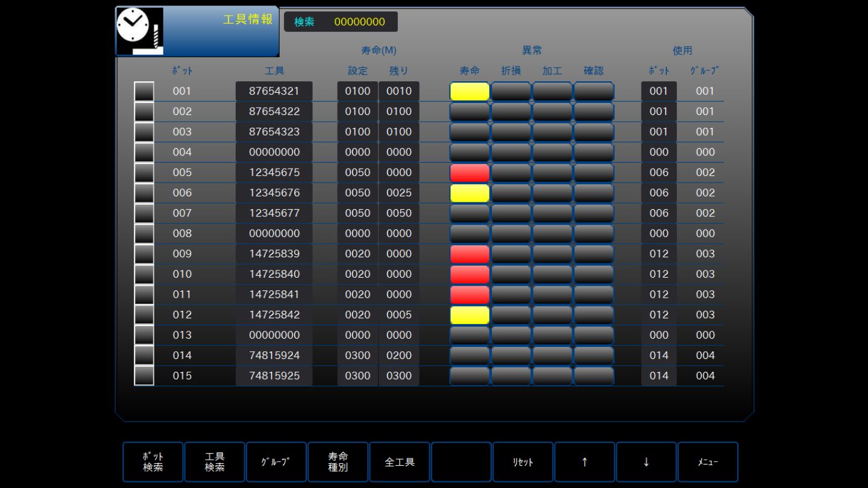The width and height of the screenshot is (868, 488).
Task: Toggle the selection checkbox for pot 001
Action: tap(144, 92)
